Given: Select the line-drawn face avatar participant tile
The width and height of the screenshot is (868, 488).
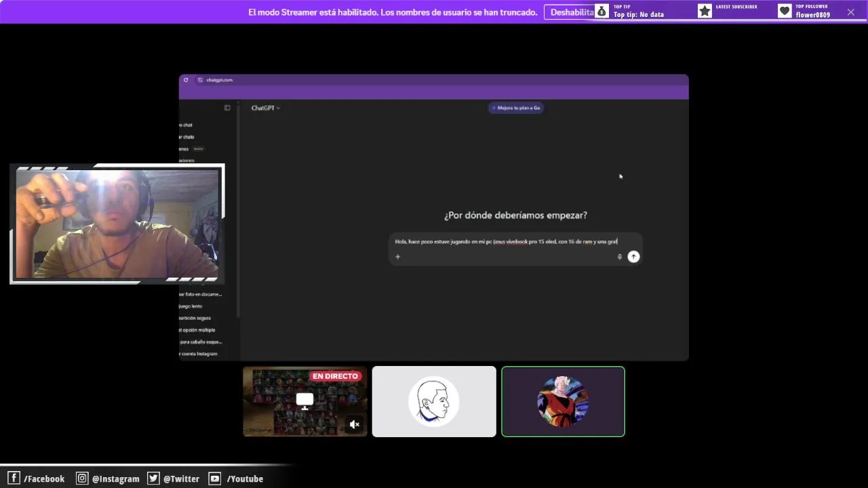Looking at the screenshot, I should [x=434, y=401].
